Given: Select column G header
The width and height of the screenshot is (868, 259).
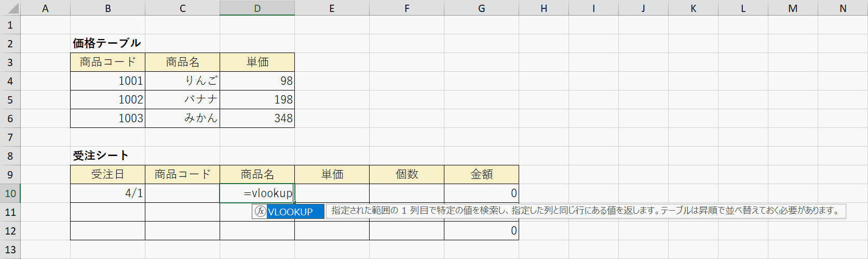Looking at the screenshot, I should [x=481, y=8].
